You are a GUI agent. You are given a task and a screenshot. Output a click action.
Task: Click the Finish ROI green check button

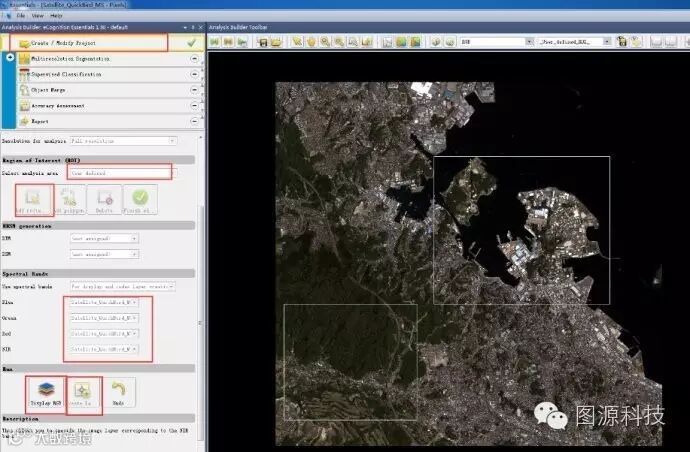pos(140,200)
